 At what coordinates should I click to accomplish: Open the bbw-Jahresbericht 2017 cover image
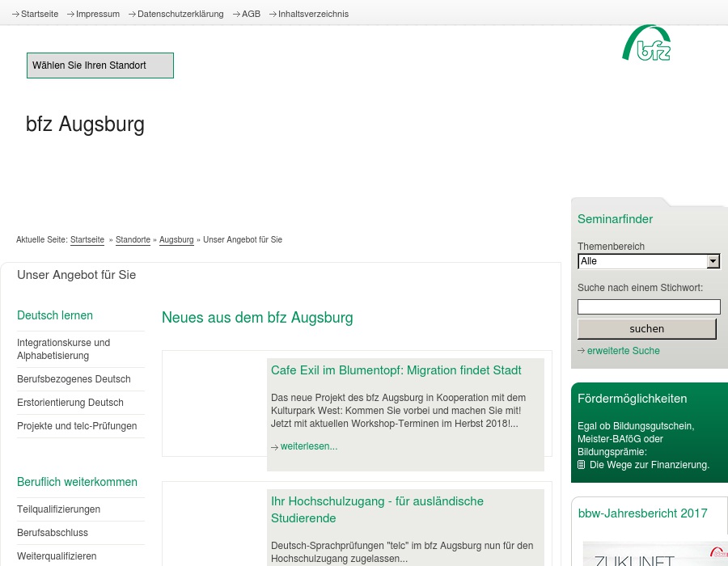coord(657,554)
